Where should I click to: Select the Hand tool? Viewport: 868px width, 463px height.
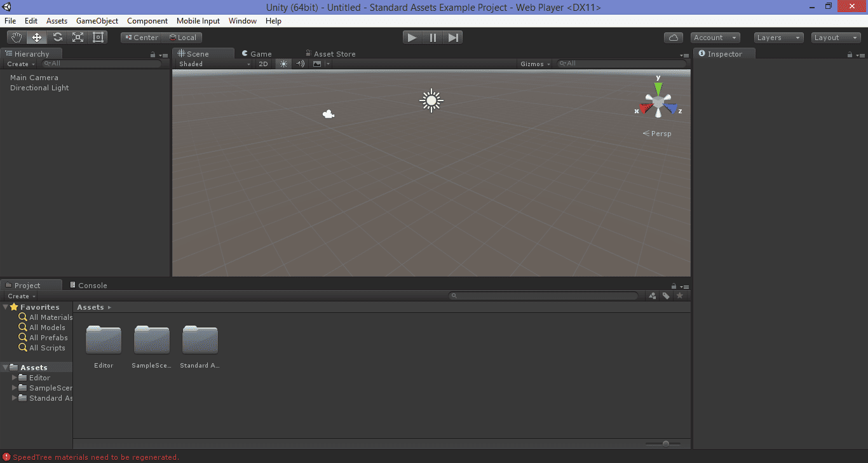tap(17, 38)
